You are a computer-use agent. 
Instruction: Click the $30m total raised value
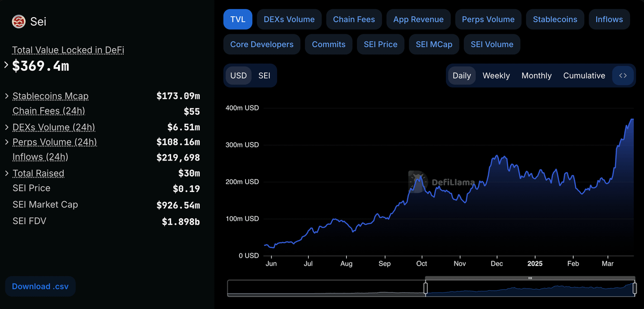(189, 173)
